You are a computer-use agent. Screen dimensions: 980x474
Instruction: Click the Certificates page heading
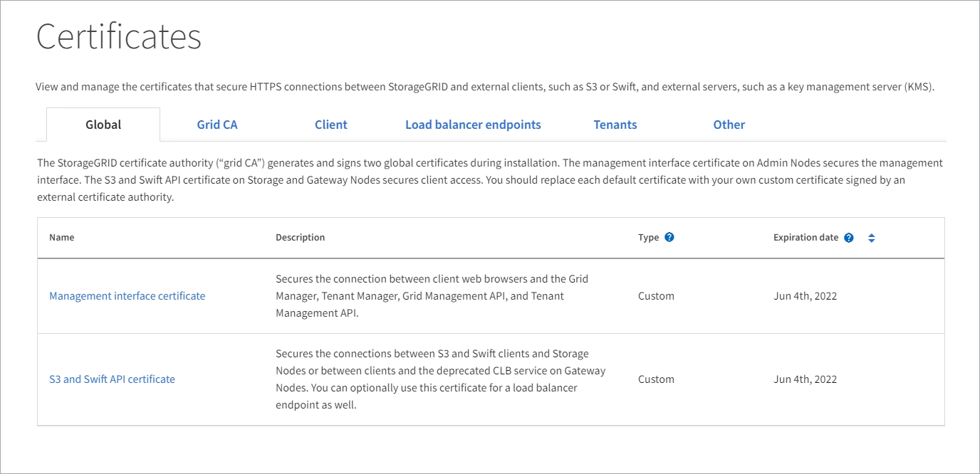pos(119,37)
